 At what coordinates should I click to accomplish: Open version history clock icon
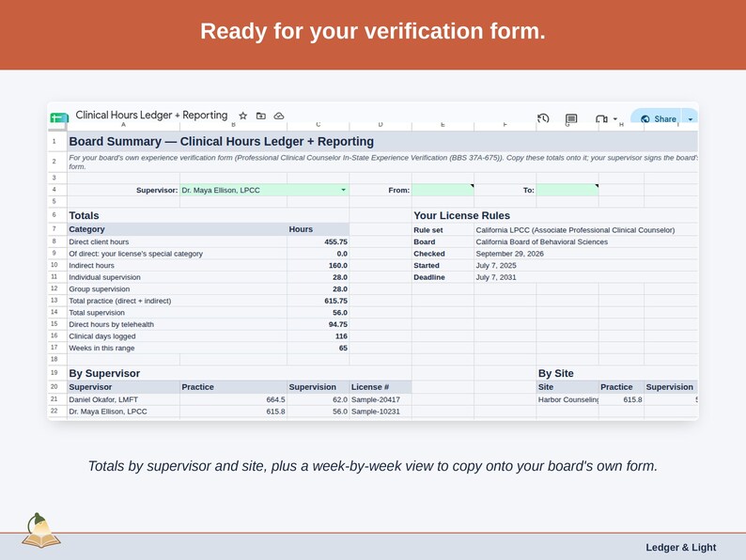[x=543, y=118]
